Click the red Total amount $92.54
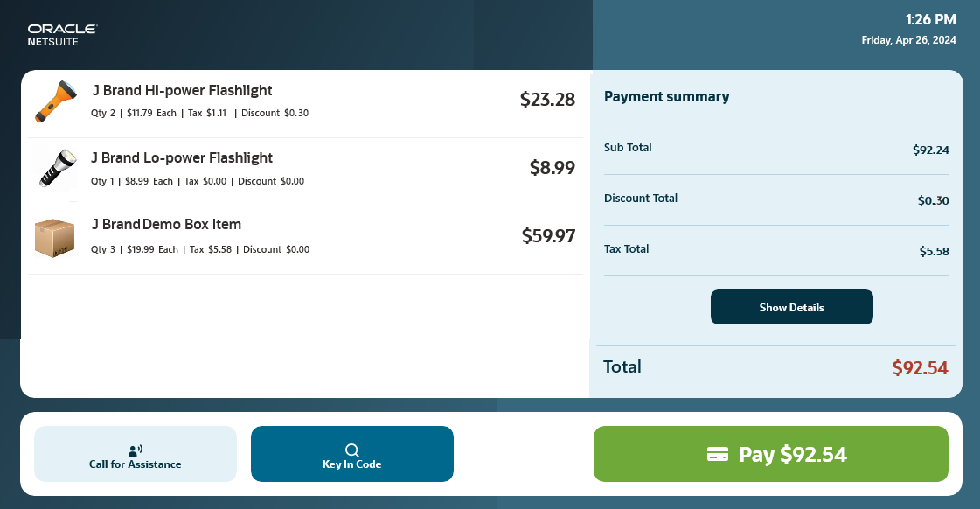Viewport: 980px width, 509px height. 920,367
